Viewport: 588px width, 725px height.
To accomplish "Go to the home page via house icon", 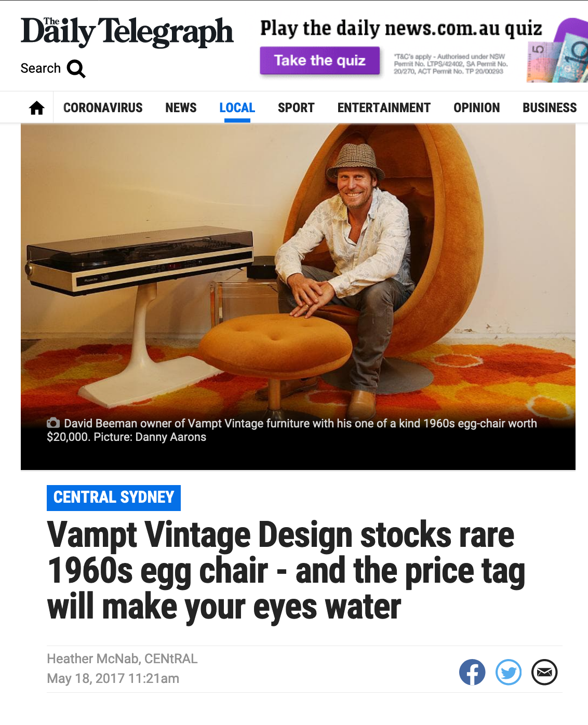I will (37, 108).
